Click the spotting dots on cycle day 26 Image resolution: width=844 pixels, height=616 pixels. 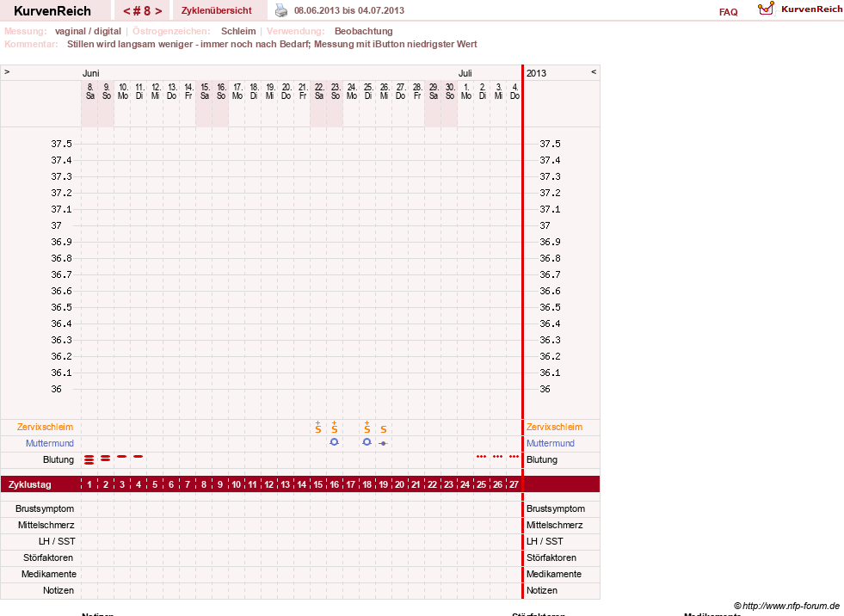498,457
